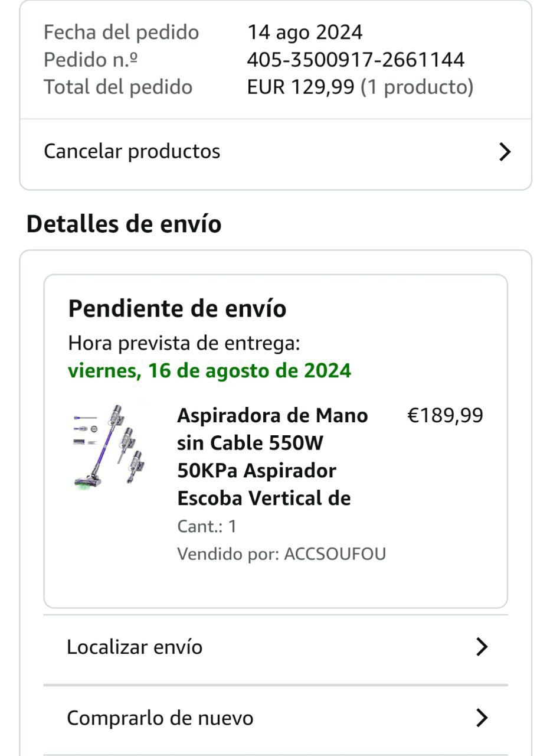Image resolution: width=550 pixels, height=756 pixels.
Task: Tap the Fecha del pedido label
Action: coord(121,32)
